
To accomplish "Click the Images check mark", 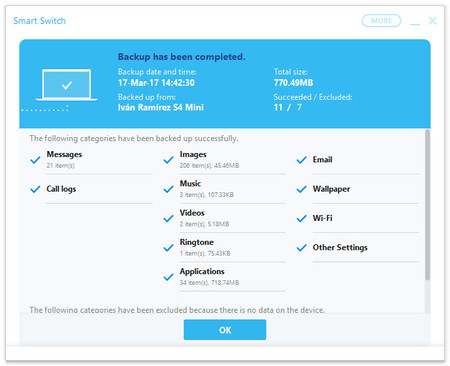I will pos(168,160).
